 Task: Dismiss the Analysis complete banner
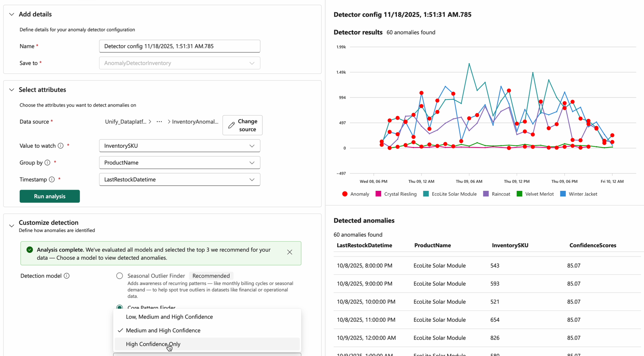(x=289, y=252)
